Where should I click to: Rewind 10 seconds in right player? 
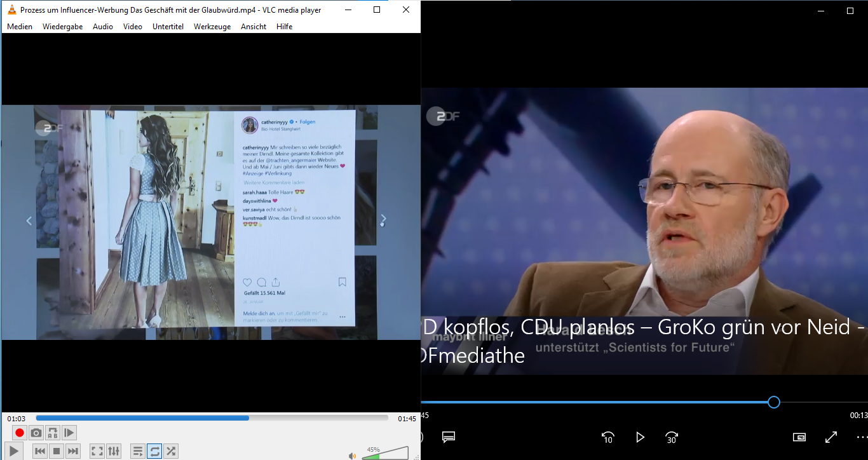click(607, 437)
